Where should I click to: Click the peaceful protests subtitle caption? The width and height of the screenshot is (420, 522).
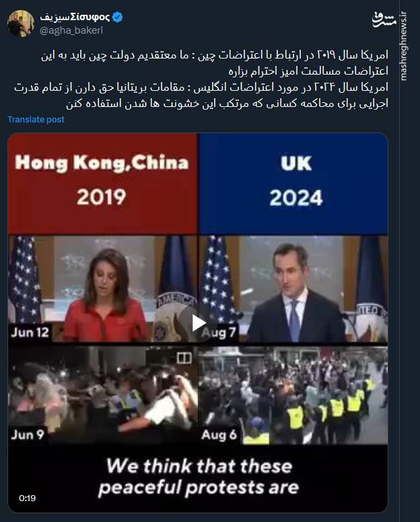pos(199,477)
